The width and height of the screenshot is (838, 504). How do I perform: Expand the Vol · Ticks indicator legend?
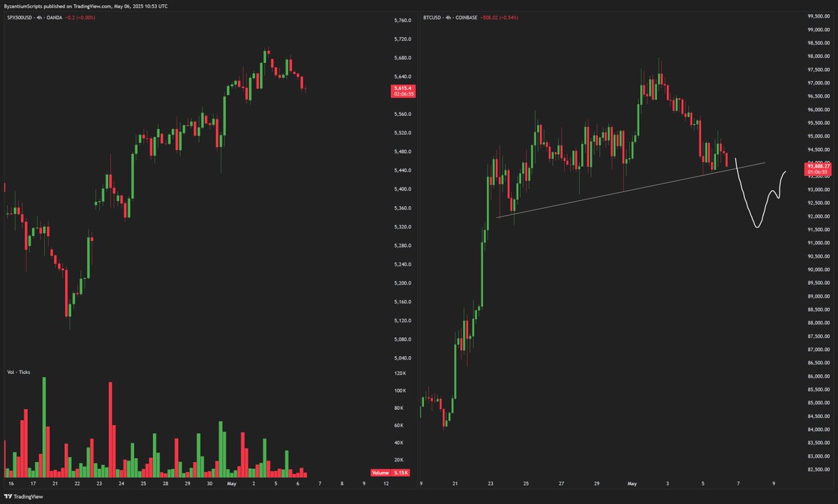(x=19, y=372)
